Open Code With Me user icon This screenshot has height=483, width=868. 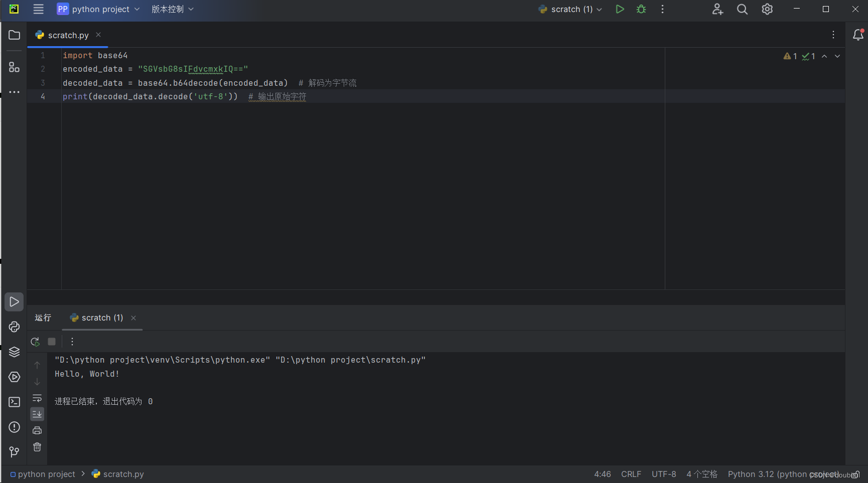click(717, 9)
